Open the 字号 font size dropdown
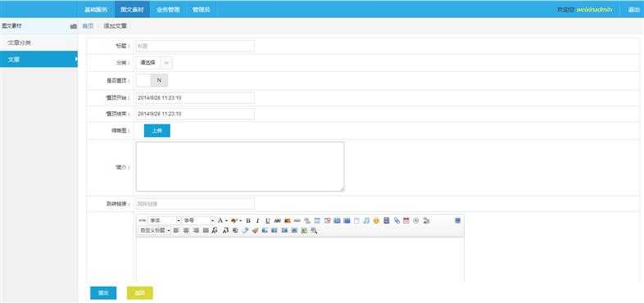The height and width of the screenshot is (303, 644). [x=198, y=220]
